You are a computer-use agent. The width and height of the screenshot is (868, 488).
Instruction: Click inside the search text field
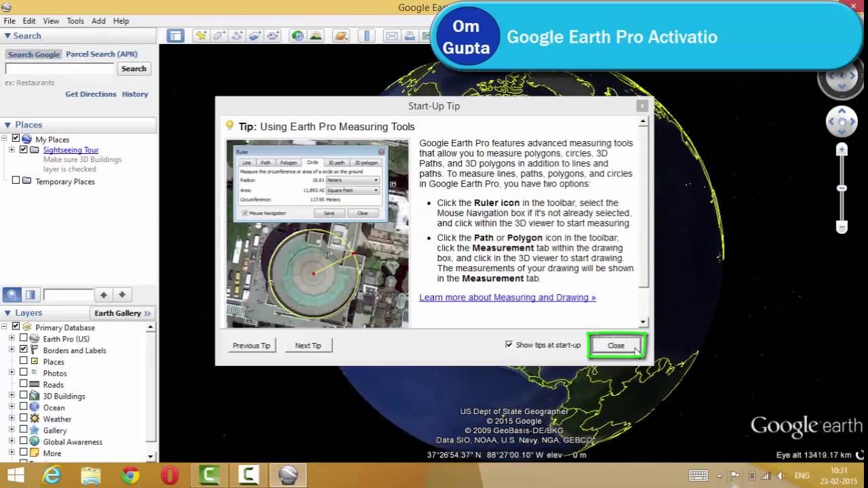60,68
